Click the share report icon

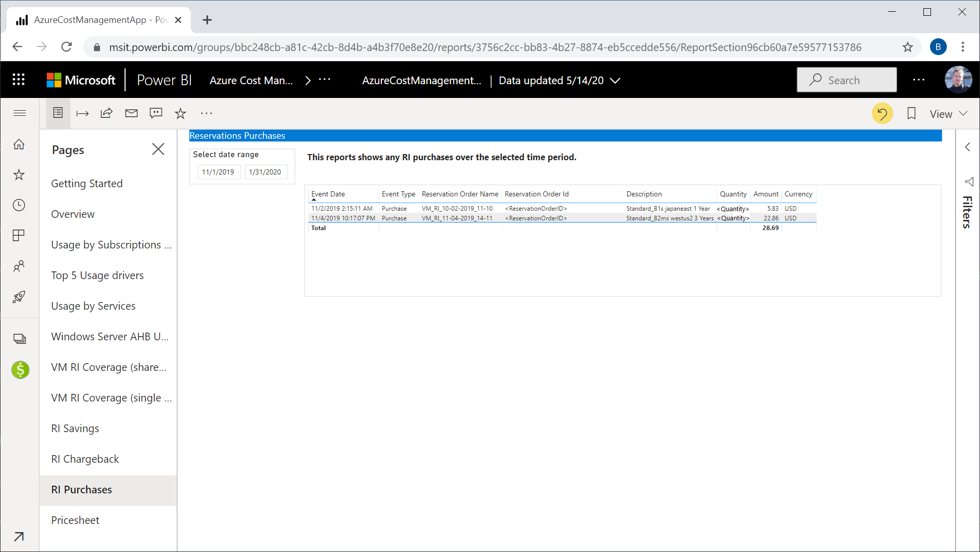point(106,113)
